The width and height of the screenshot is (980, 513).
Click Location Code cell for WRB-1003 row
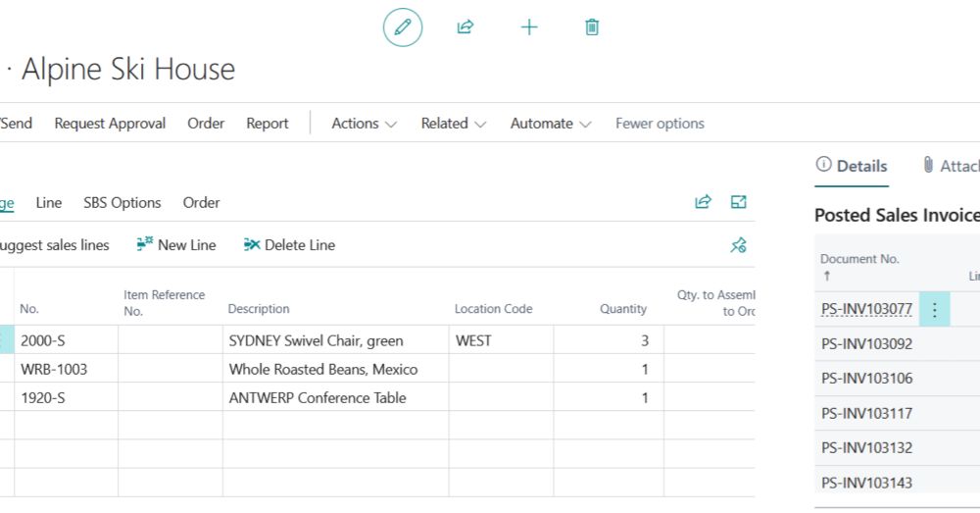point(501,369)
